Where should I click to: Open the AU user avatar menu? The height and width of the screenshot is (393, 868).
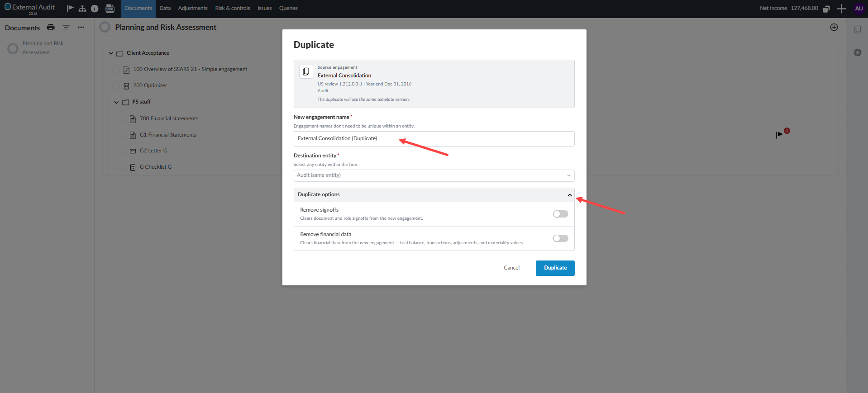coord(859,9)
